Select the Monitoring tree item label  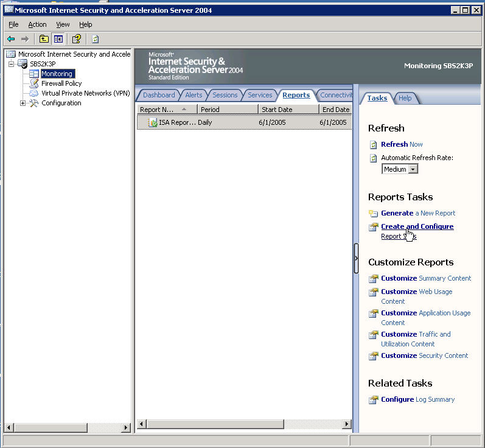point(58,74)
